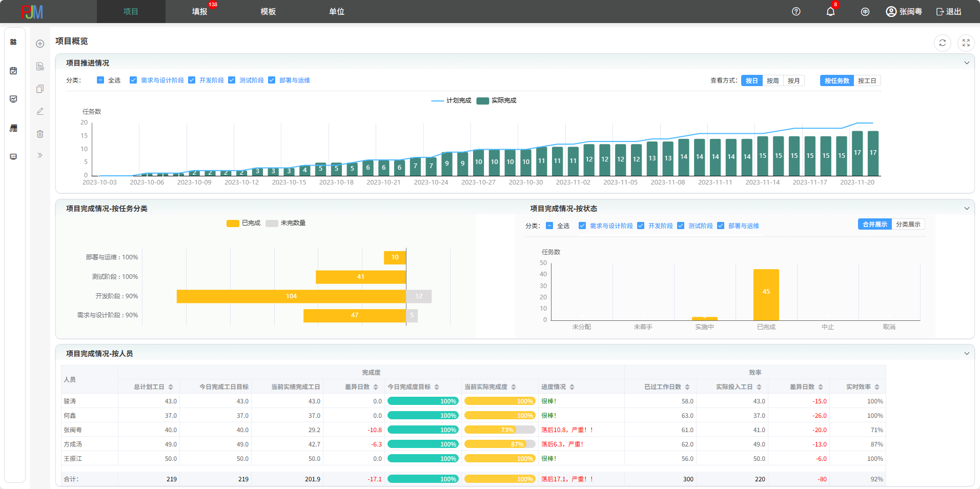The image size is (980, 489).
Task: Sort table by 总计划工日 column
Action: [171, 387]
